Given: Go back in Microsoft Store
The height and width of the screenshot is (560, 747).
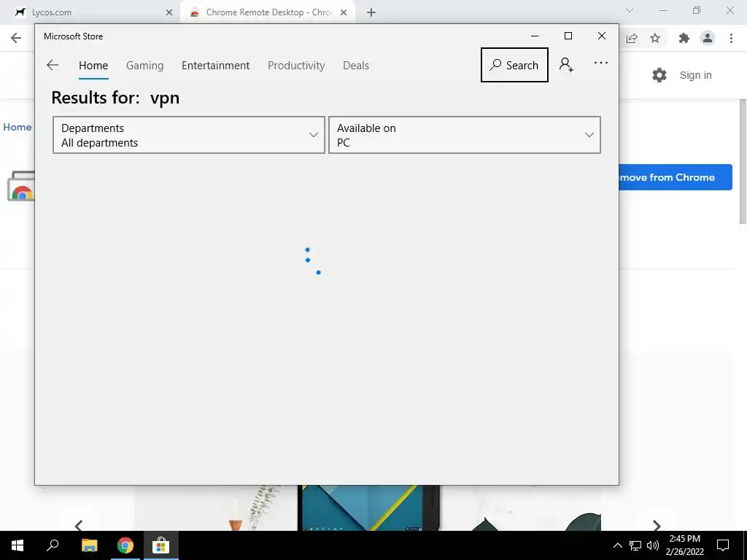Looking at the screenshot, I should 53,65.
